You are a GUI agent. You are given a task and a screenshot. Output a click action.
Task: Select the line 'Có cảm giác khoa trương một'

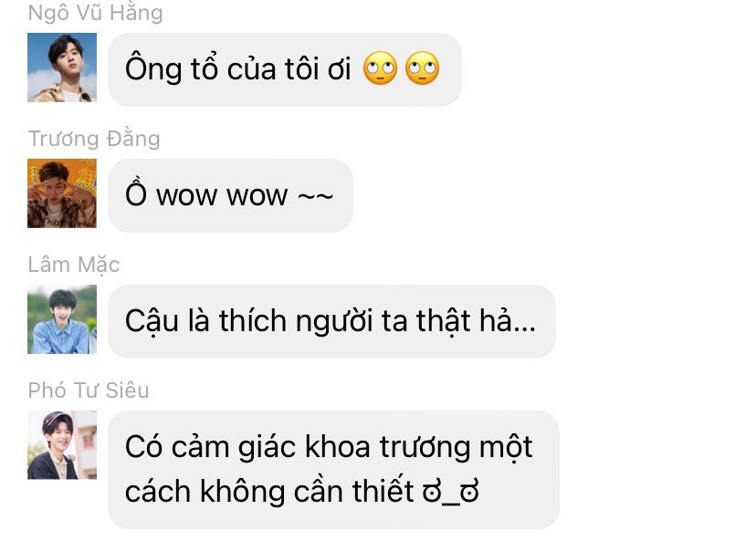329,448
